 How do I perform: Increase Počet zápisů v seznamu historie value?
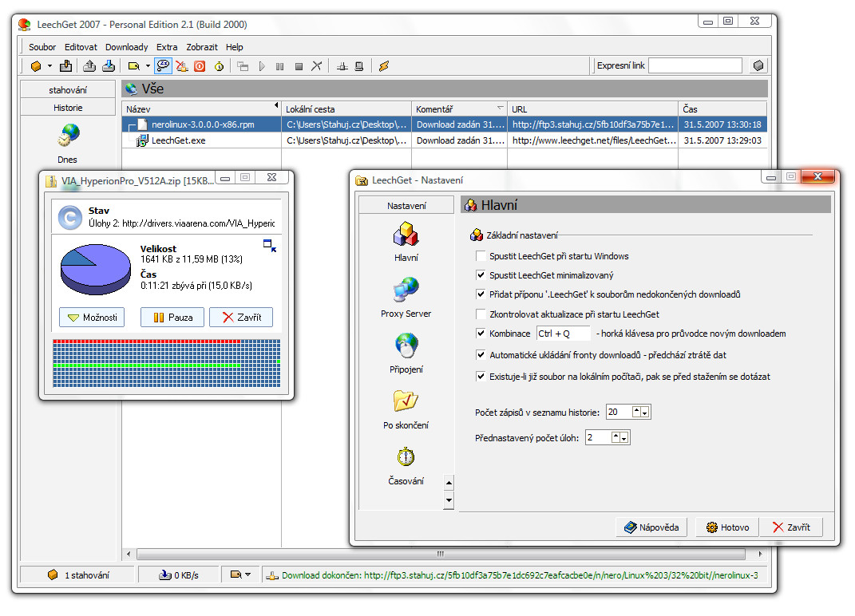(x=636, y=412)
